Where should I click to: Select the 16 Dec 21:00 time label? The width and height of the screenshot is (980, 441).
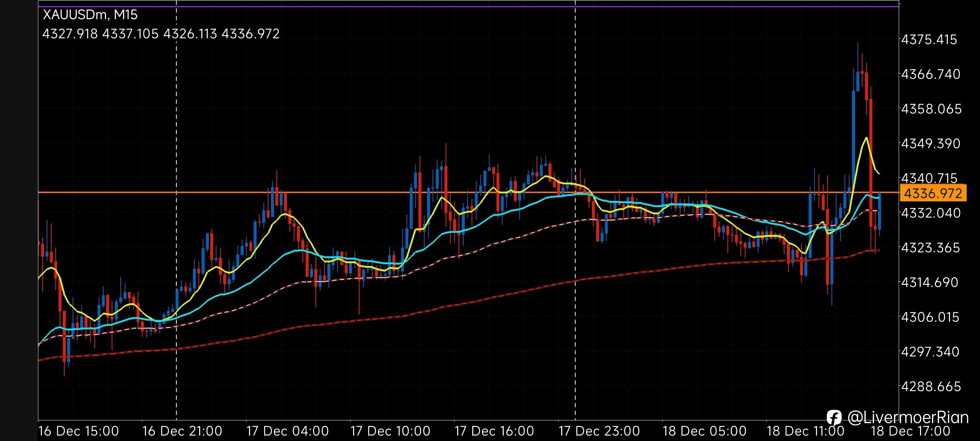(182, 431)
